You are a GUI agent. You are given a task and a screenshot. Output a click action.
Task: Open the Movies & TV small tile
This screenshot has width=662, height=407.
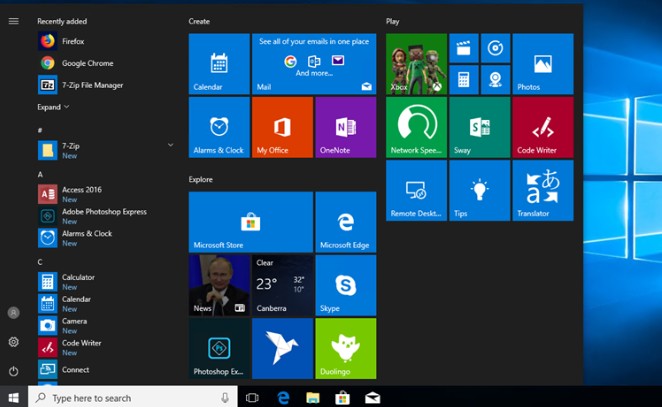tap(464, 48)
